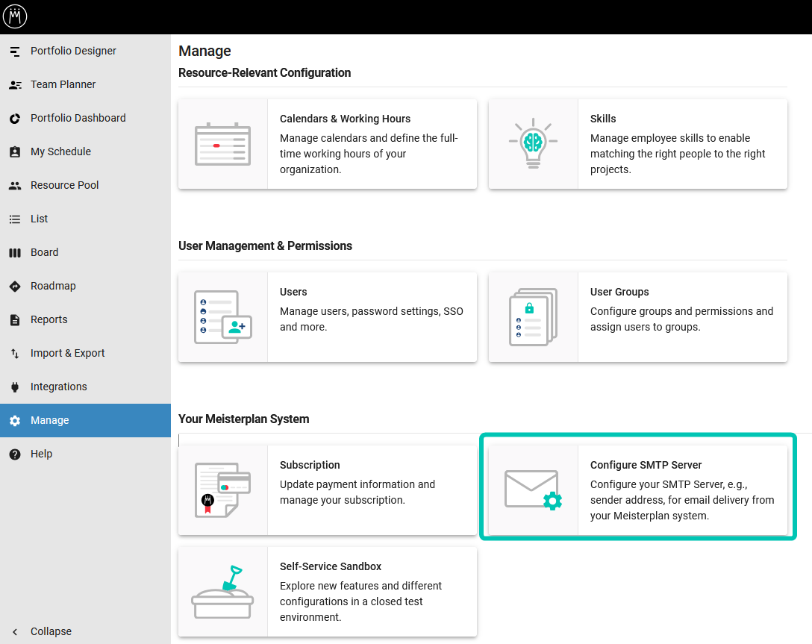Viewport: 812px width, 644px height.
Task: Select the List label in sidebar
Action: tap(40, 219)
